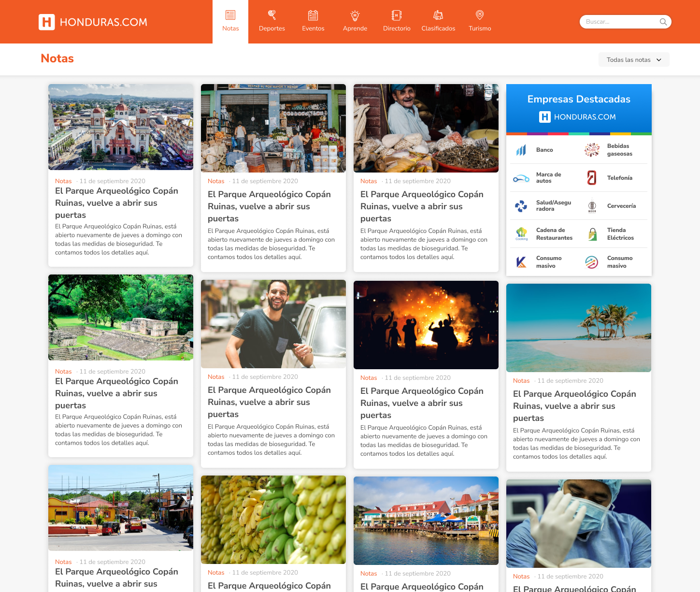
Task: Open the smiling man by car thumbnail
Action: click(x=273, y=324)
